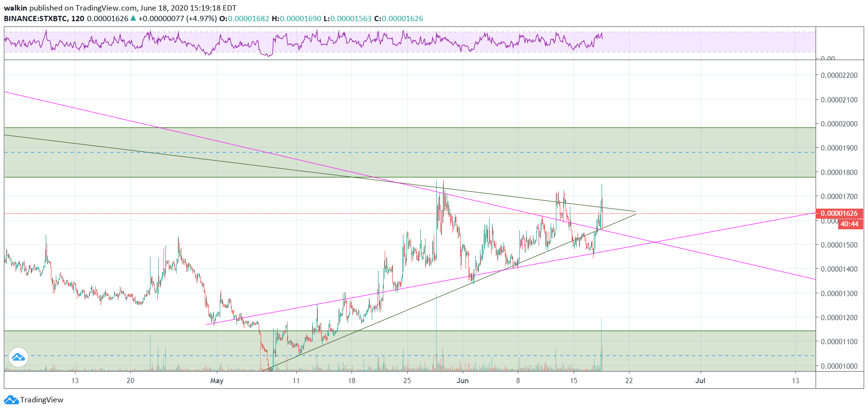Click the L:0.00001563 low value
The height and width of the screenshot is (411, 868).
pyautogui.click(x=348, y=18)
